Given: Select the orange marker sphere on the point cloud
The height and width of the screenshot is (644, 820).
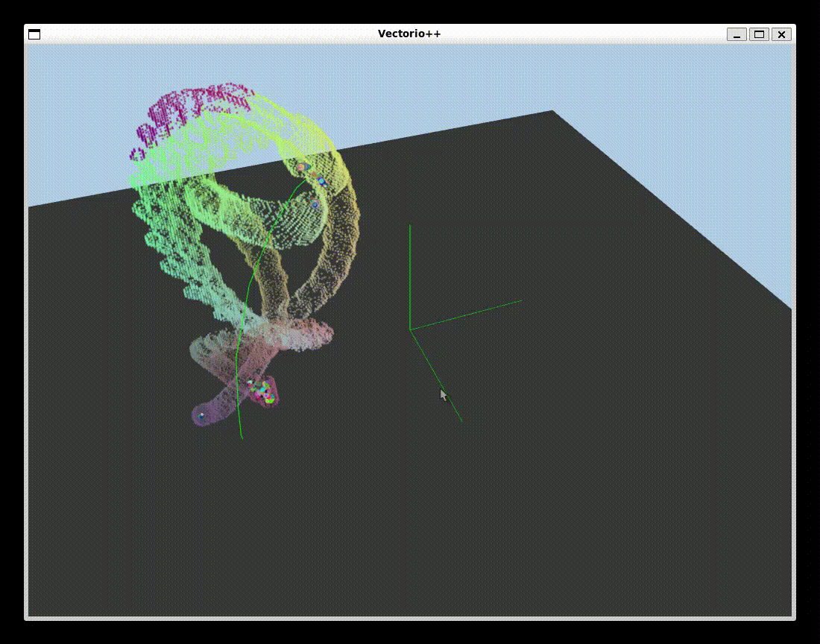Looking at the screenshot, I should [301, 166].
